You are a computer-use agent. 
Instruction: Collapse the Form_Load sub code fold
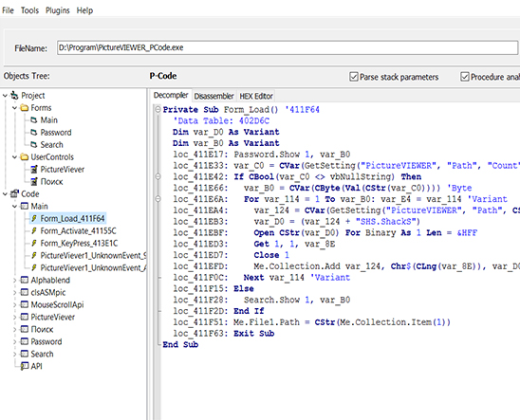[158, 110]
